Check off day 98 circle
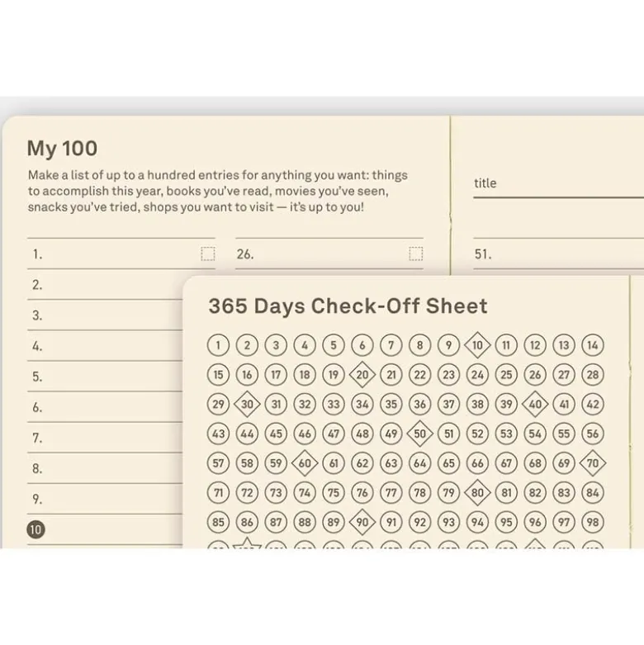The image size is (644, 645). pyautogui.click(x=592, y=522)
